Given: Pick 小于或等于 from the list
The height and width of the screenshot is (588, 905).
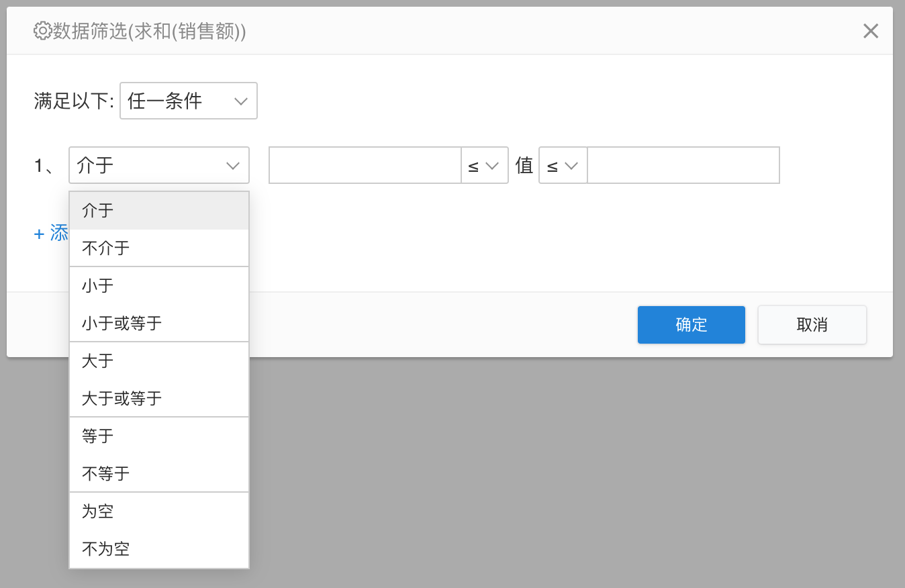Looking at the screenshot, I should (x=158, y=324).
